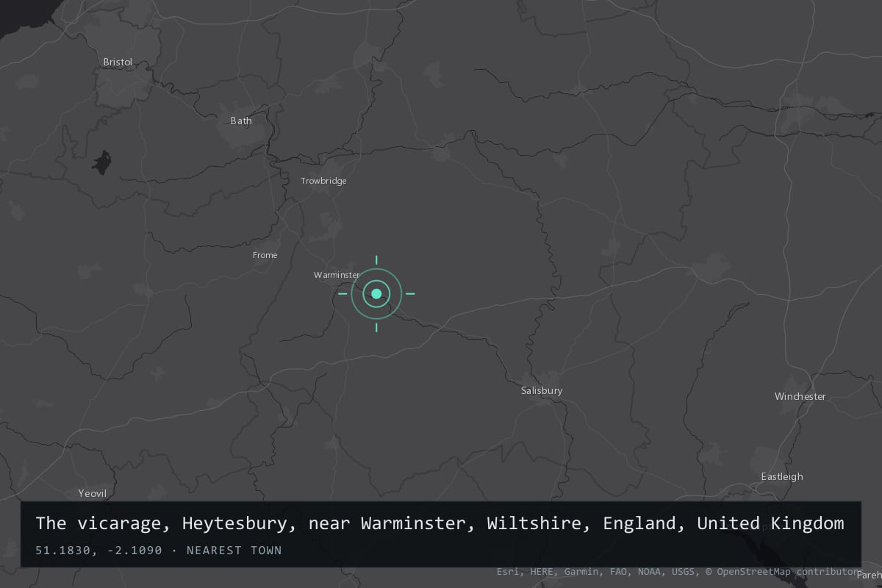Click the teal crosshair location marker
The image size is (882, 588).
point(376,293)
